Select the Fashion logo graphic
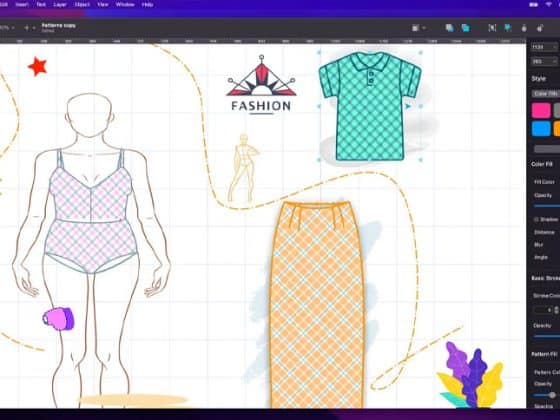The image size is (560, 420). click(x=261, y=85)
